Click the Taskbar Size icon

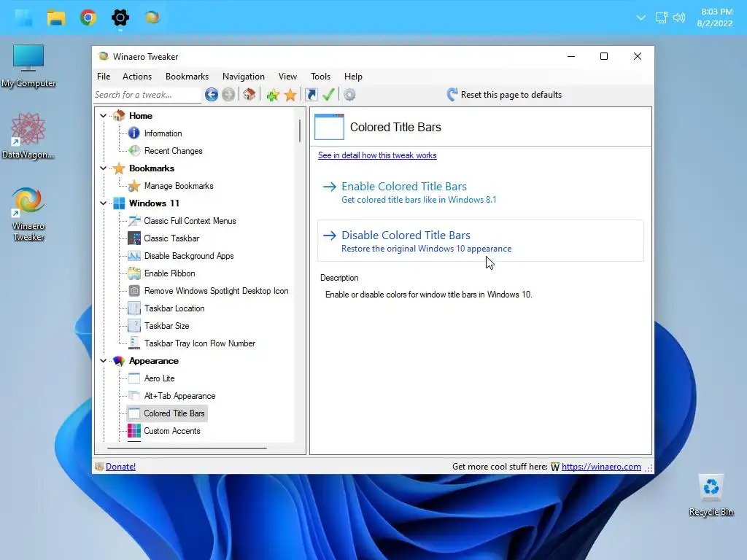click(134, 326)
